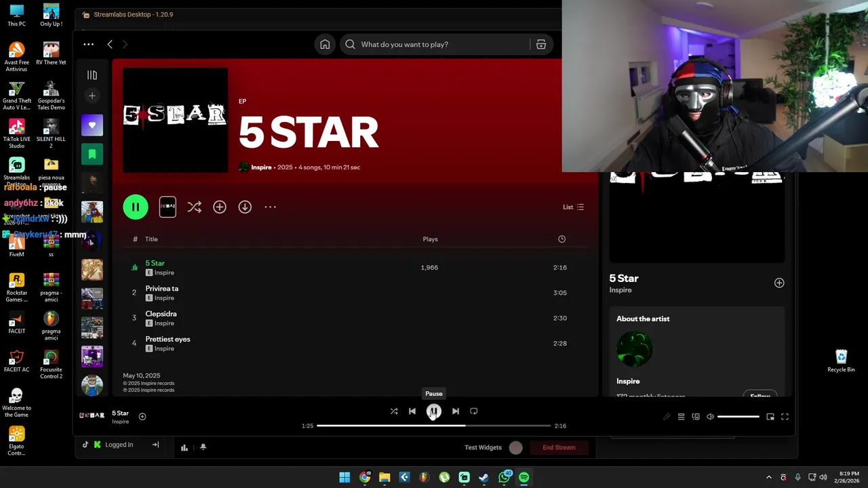Toggle repeat in the player bar

tap(474, 411)
